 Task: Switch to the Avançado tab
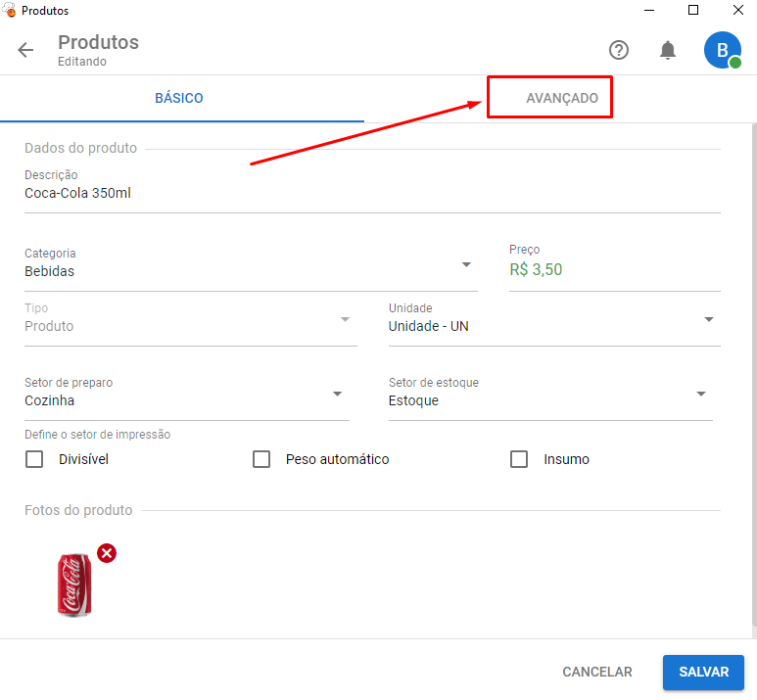[561, 99]
